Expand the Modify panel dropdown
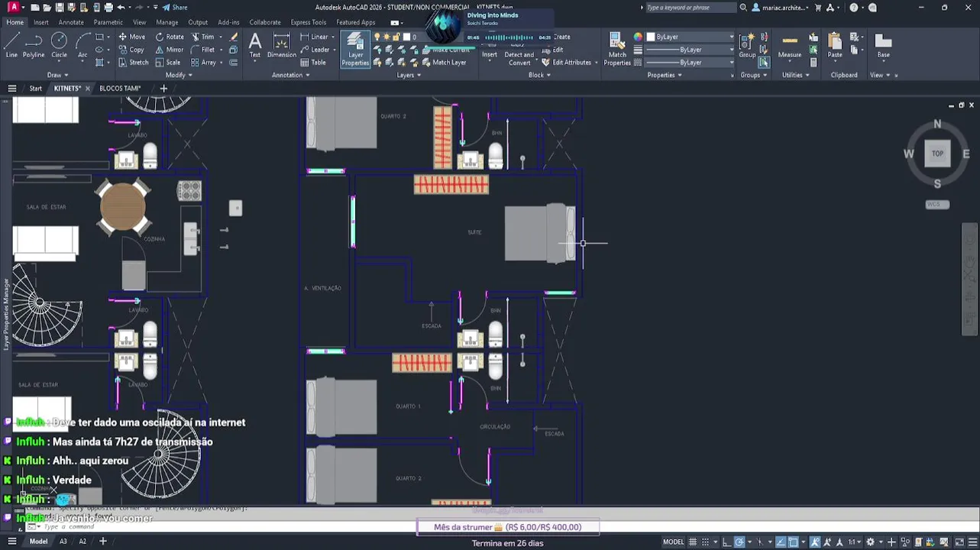 [178, 75]
